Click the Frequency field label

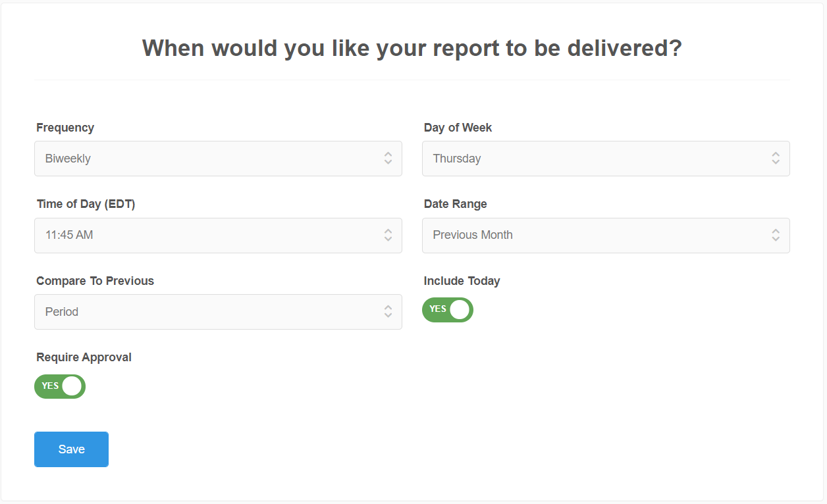[x=65, y=128]
